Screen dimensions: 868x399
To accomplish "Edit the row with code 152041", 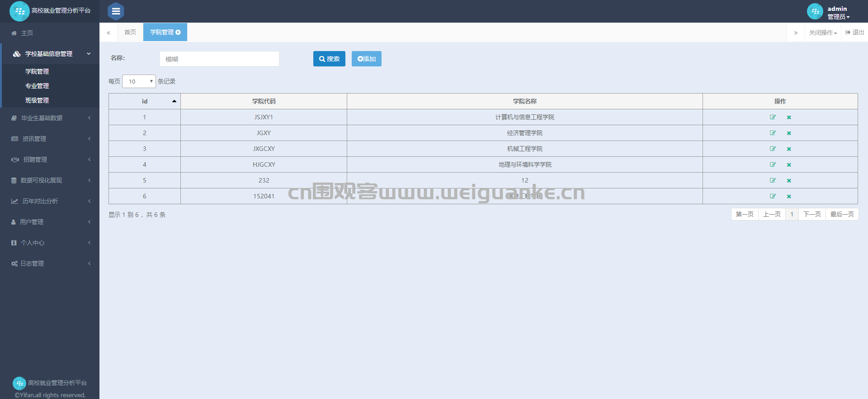I will point(773,196).
